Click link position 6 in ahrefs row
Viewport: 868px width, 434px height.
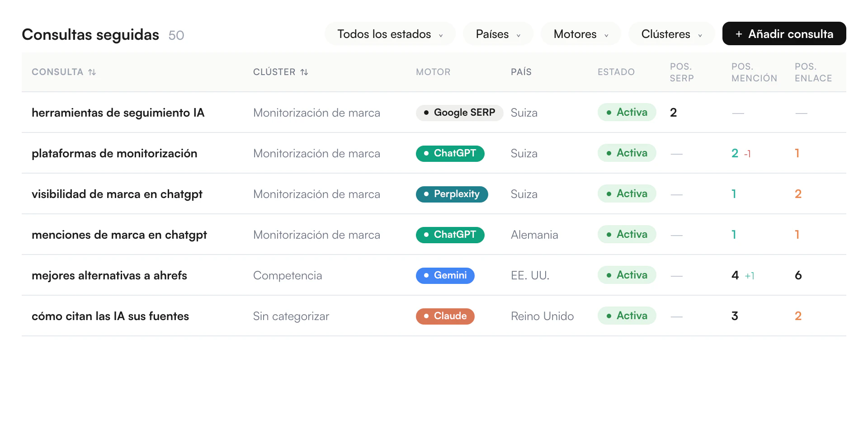click(x=798, y=275)
